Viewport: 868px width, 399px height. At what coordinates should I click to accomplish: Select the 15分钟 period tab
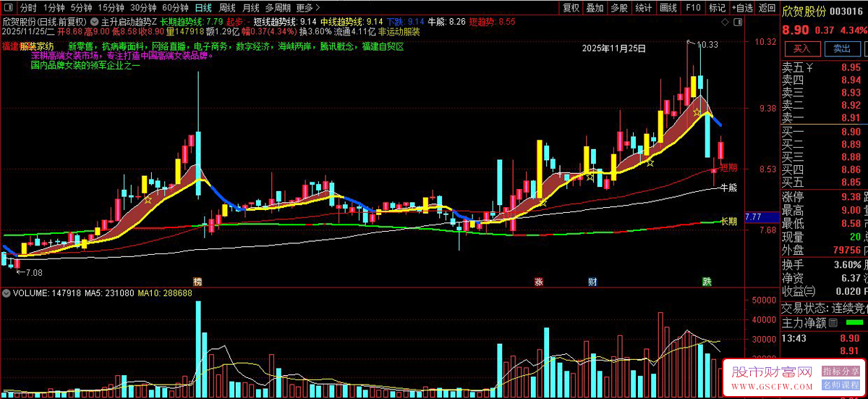(111, 8)
